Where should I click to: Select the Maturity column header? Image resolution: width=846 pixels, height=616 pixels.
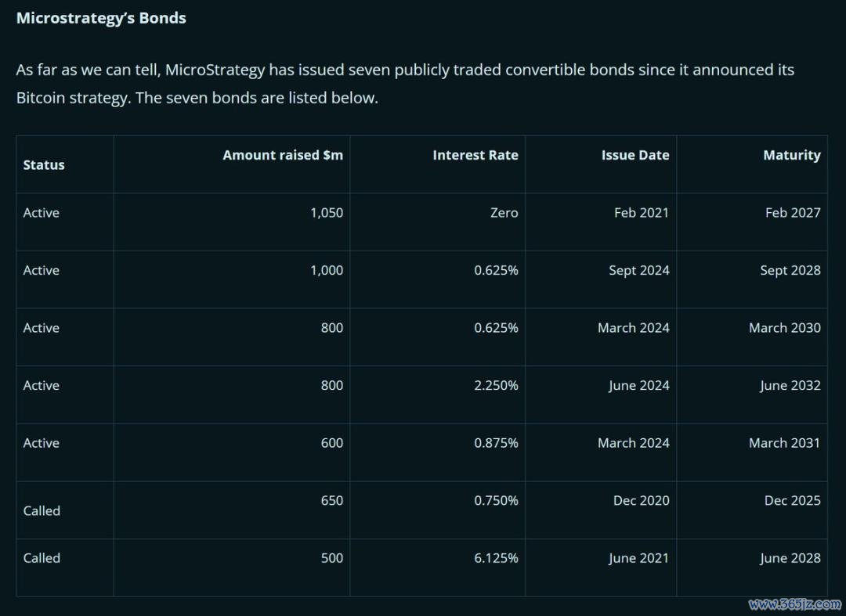click(791, 155)
